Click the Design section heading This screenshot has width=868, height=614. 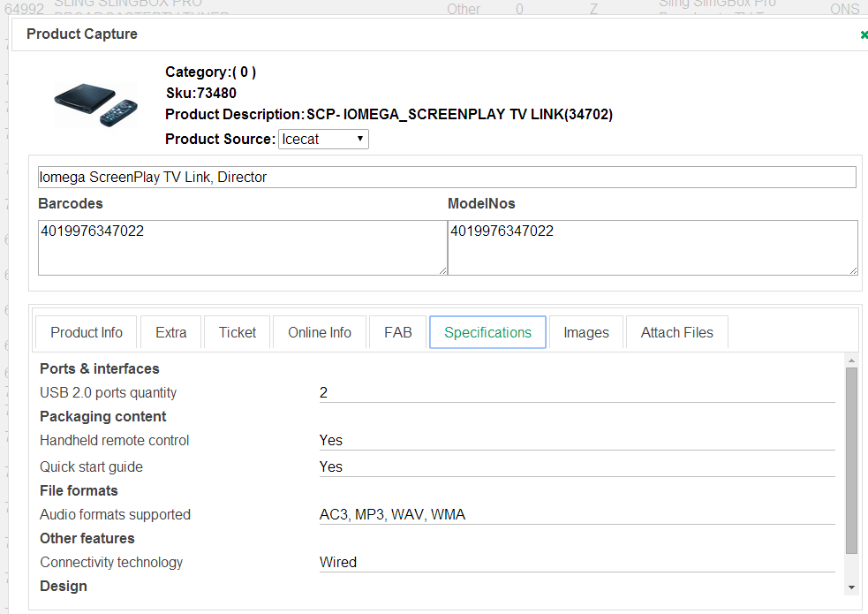pos(63,586)
